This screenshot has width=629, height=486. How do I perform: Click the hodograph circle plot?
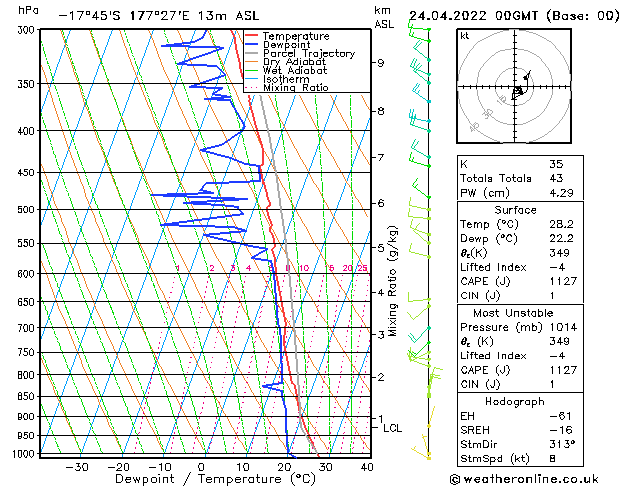coord(516,92)
